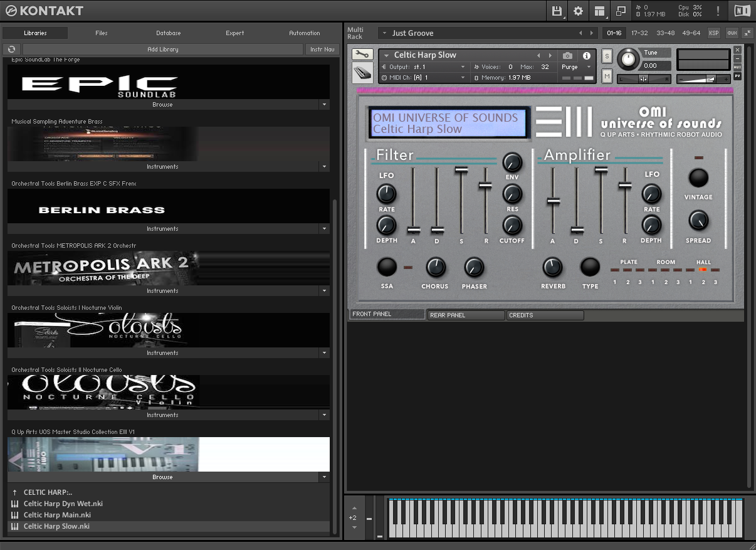This screenshot has height=550, width=756.
Task: Click Browse button under Epic SoundLab
Action: pyautogui.click(x=163, y=105)
